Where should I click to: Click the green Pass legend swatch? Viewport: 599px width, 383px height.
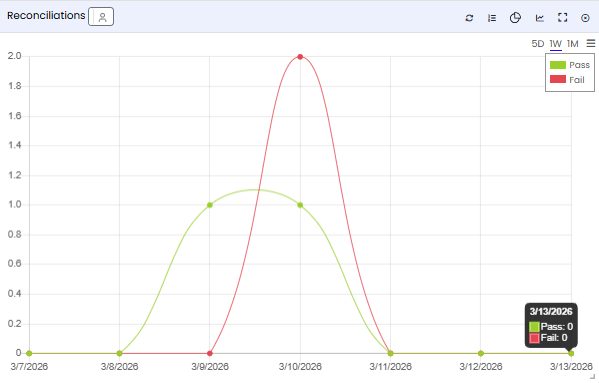click(558, 65)
